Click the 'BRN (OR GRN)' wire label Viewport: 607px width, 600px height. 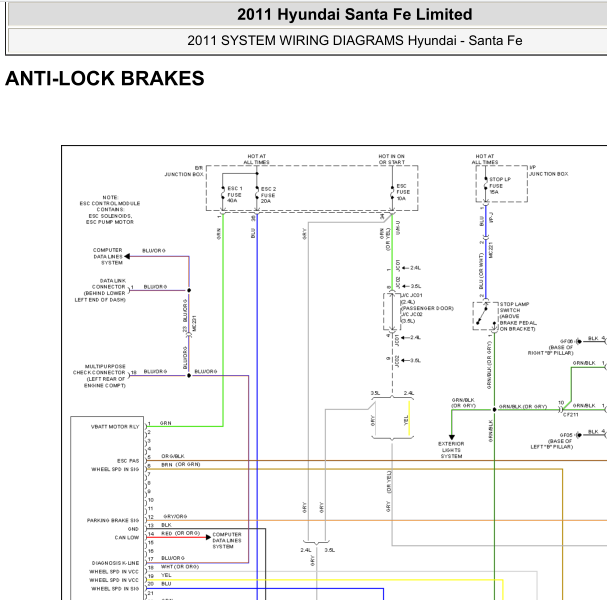click(x=181, y=465)
